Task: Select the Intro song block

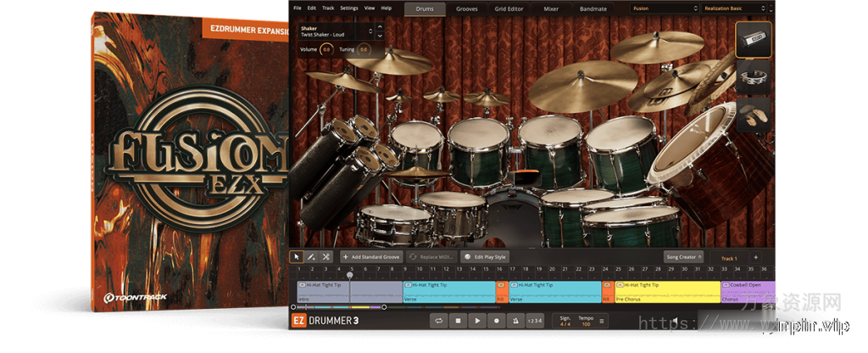Action: click(350, 292)
